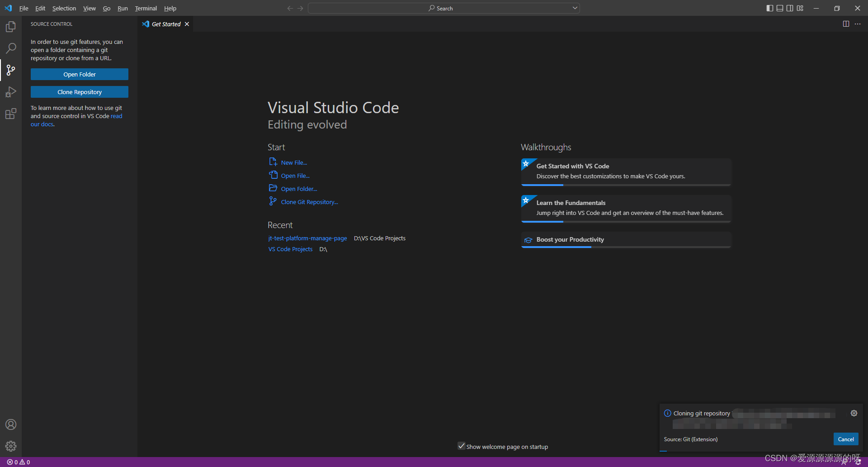Open the File menu
The height and width of the screenshot is (467, 868).
24,8
